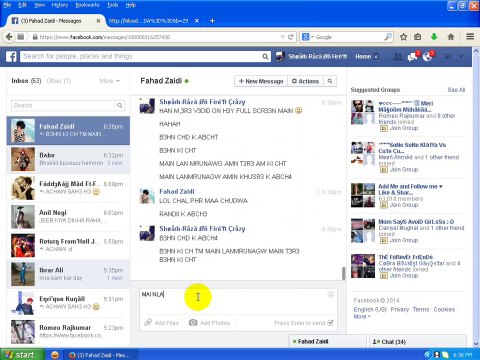Toggle Press Enter to send checkbox
Image resolution: width=480 pixels, height=360 pixels.
[x=330, y=323]
